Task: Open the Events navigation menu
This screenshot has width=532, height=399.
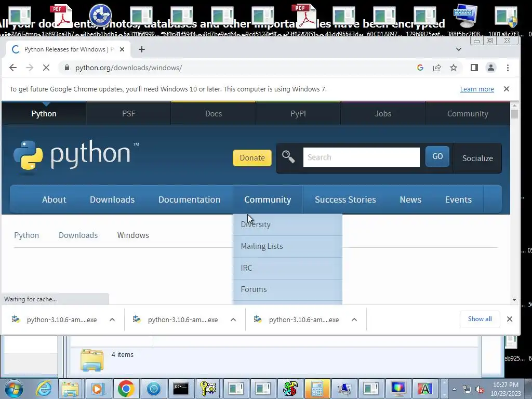Action: point(458,199)
